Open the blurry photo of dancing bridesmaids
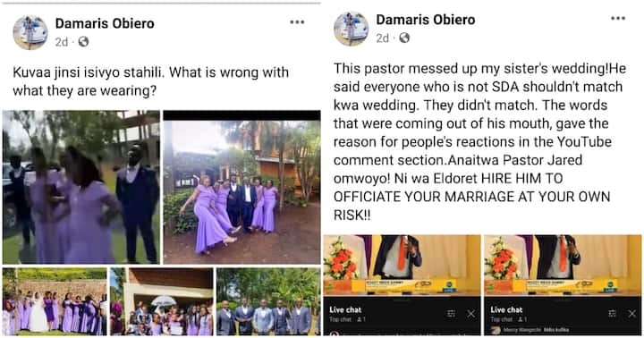Screen dimensions: 644x338 (80, 187)
